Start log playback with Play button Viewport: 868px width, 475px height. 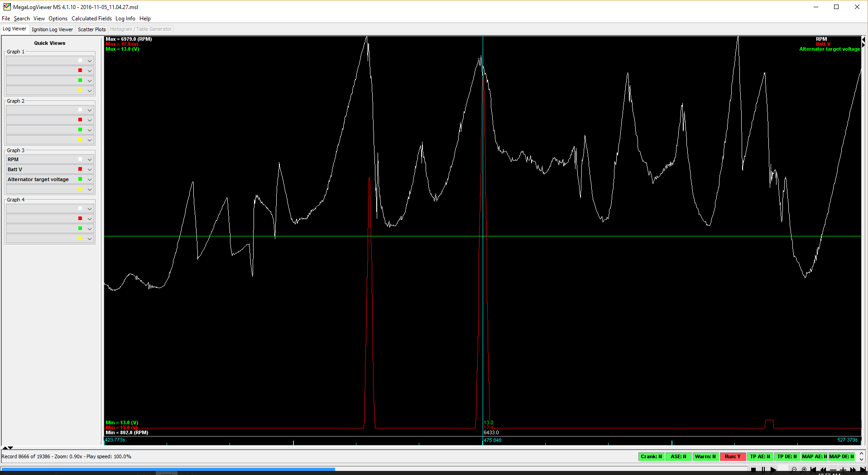click(773, 470)
